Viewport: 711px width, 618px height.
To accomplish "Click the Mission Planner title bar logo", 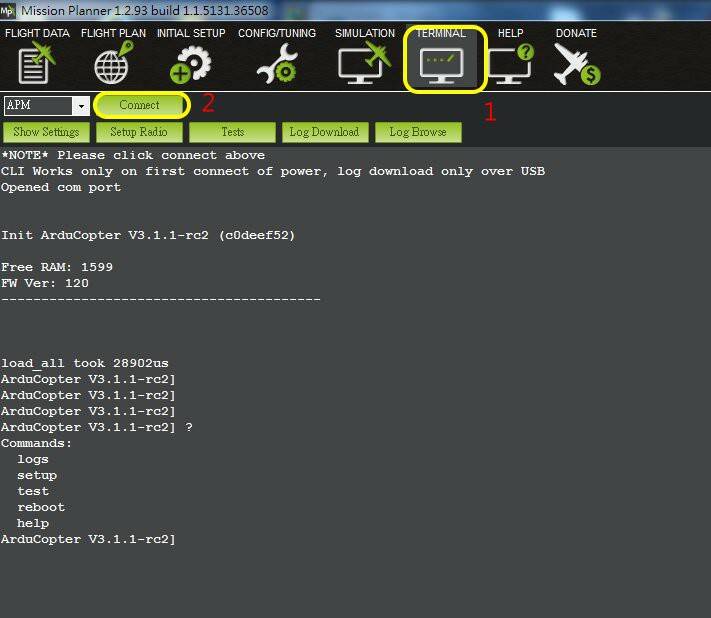I will [8, 10].
